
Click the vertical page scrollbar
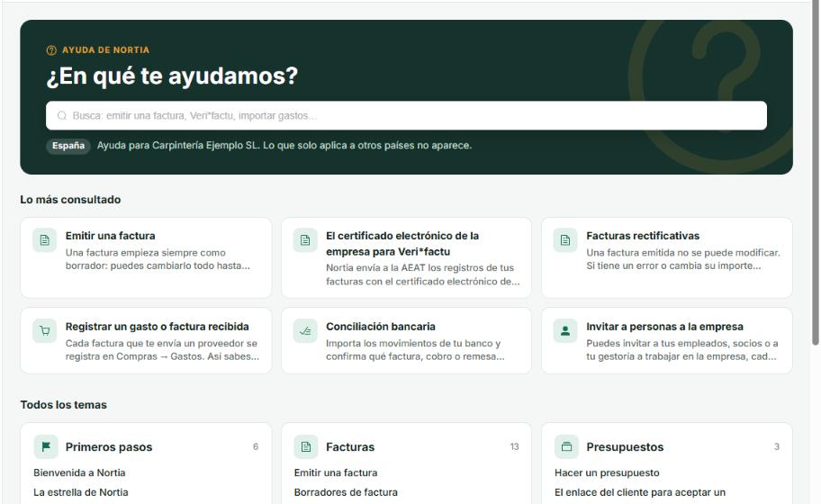tap(816, 173)
